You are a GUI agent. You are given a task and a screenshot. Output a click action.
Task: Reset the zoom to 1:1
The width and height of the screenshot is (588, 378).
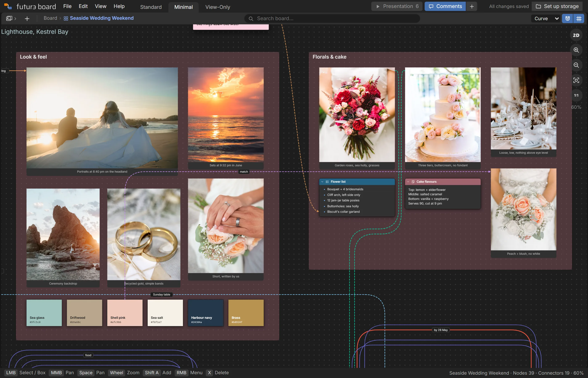[576, 95]
